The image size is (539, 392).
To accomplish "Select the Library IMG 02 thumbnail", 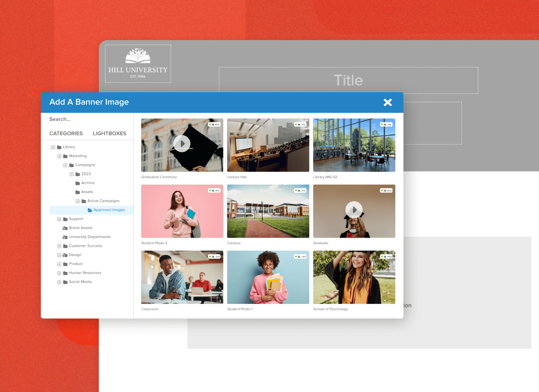I will coord(354,145).
